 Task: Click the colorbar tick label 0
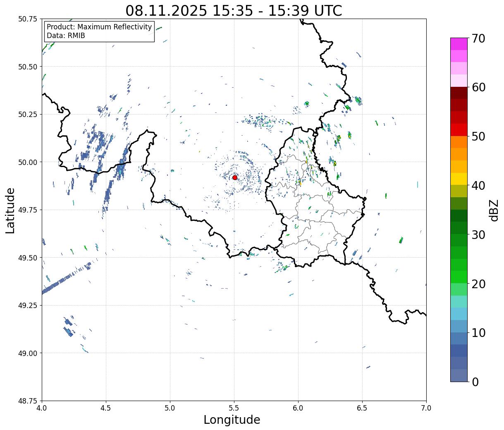tap(475, 382)
